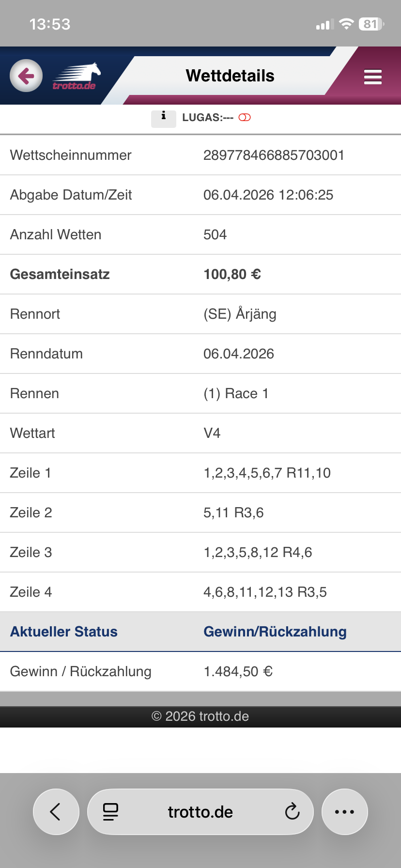This screenshot has height=868, width=401.
Task: Tap the trotto.de address bar
Action: [200, 812]
